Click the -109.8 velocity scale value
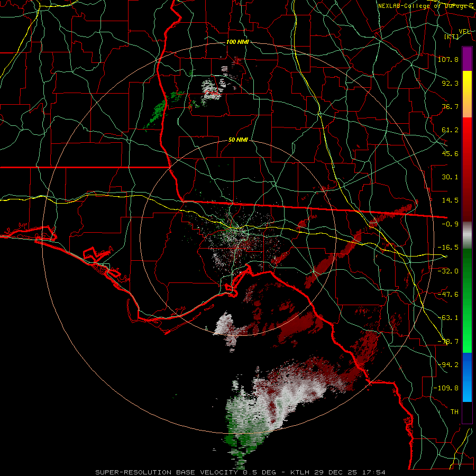Viewport: 476px width, 476px height. point(446,388)
